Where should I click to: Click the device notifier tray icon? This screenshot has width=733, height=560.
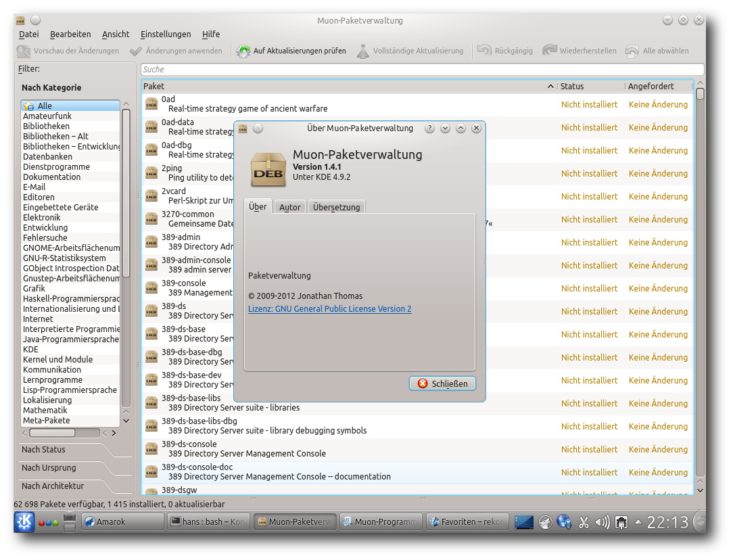[621, 522]
